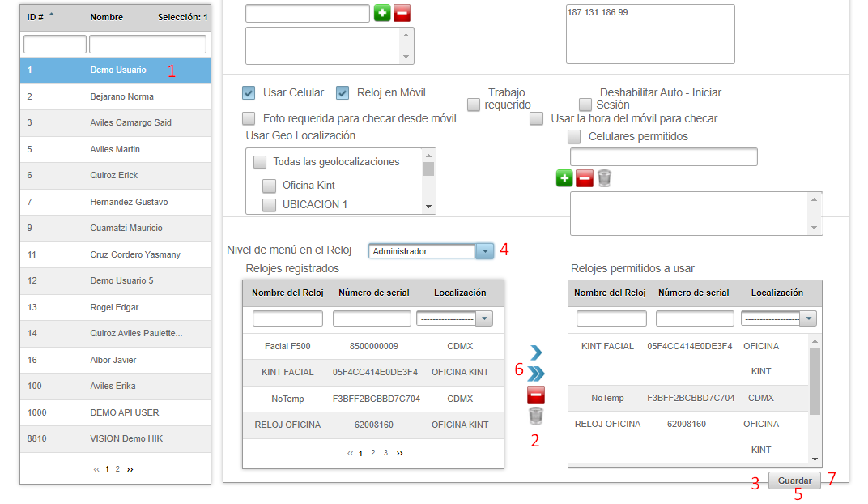Screen dimensions: 868x504
Task: Click scrollbar of Relojes permitidos table
Action: pos(815,381)
